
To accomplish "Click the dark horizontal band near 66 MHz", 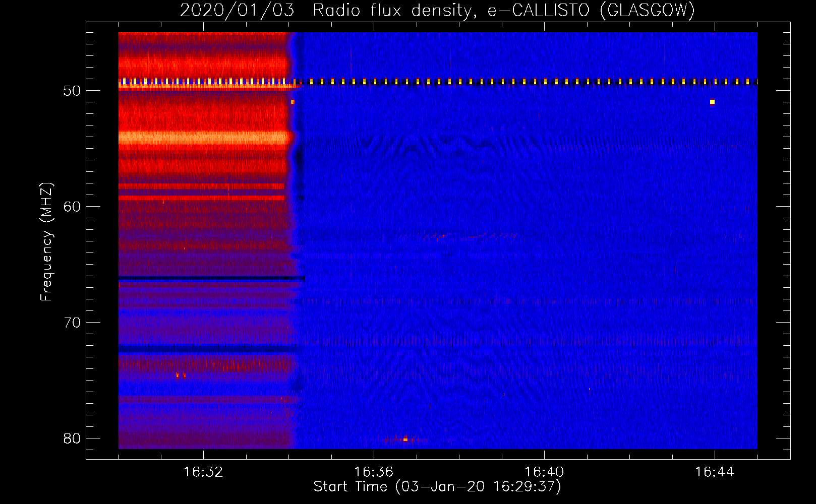I will 212,278.
